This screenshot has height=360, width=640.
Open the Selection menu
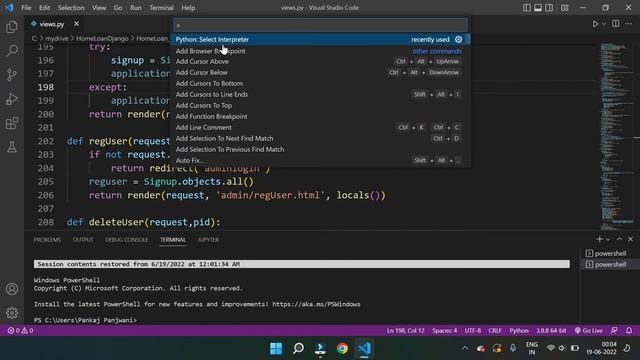point(71,8)
